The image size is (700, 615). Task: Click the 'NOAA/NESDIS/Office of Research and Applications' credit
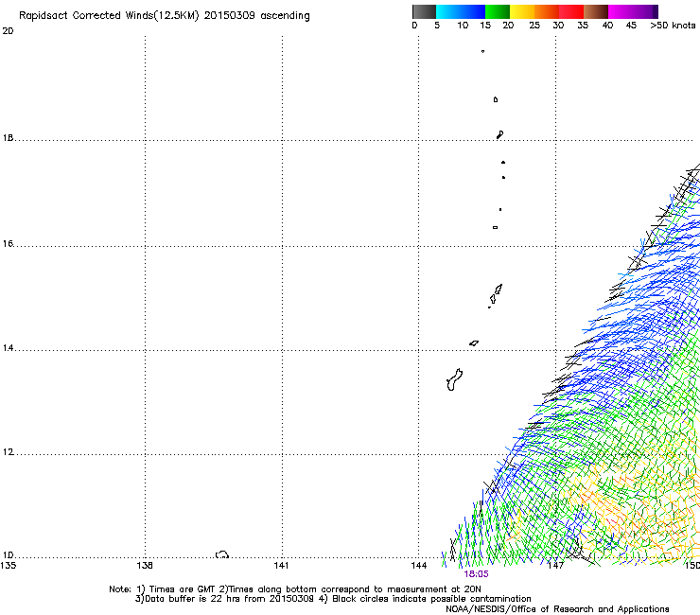click(x=557, y=609)
